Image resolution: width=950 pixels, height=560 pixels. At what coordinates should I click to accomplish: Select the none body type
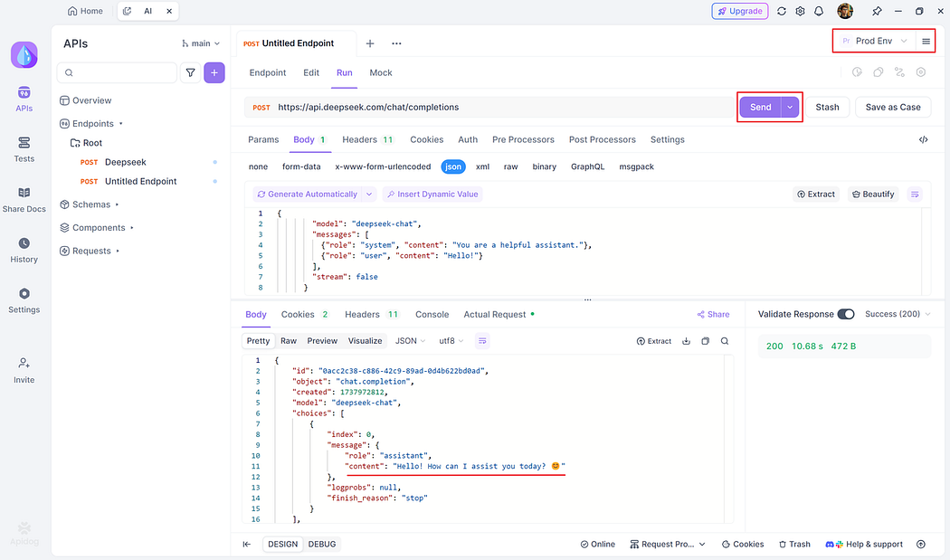click(x=258, y=166)
